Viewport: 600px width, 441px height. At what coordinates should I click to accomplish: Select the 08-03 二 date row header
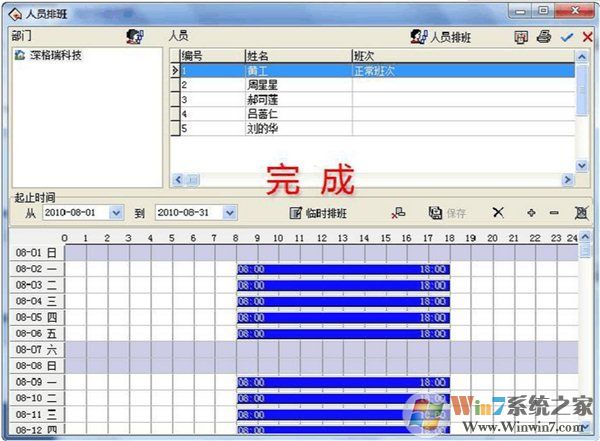pos(36,285)
